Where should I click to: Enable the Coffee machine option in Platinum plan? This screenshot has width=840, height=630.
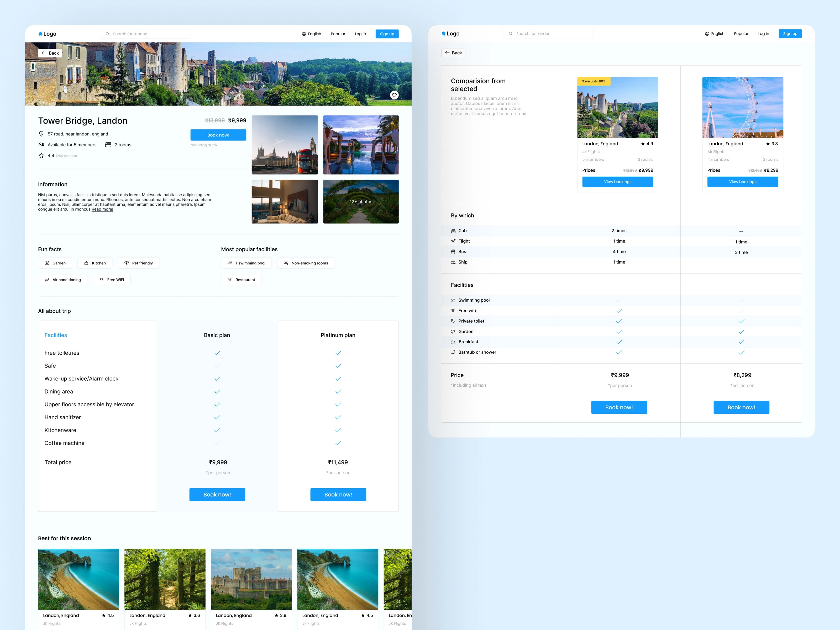[338, 443]
